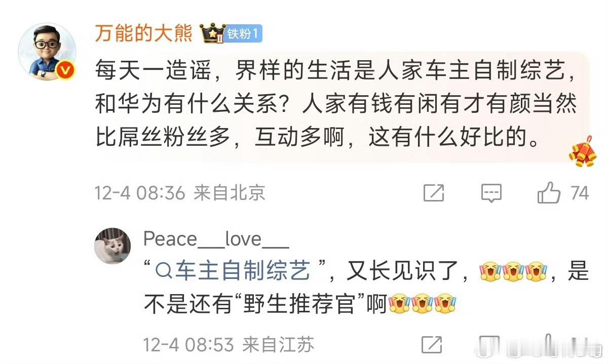Tap the 铁粉1 fan badge
Screen dimensions: 608x364
[x=244, y=34]
